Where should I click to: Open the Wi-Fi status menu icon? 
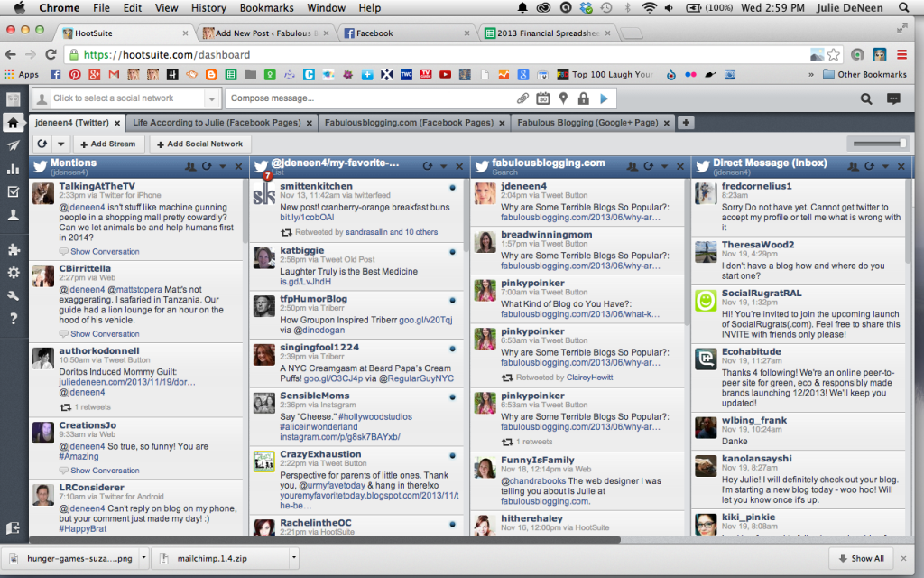pyautogui.click(x=650, y=7)
